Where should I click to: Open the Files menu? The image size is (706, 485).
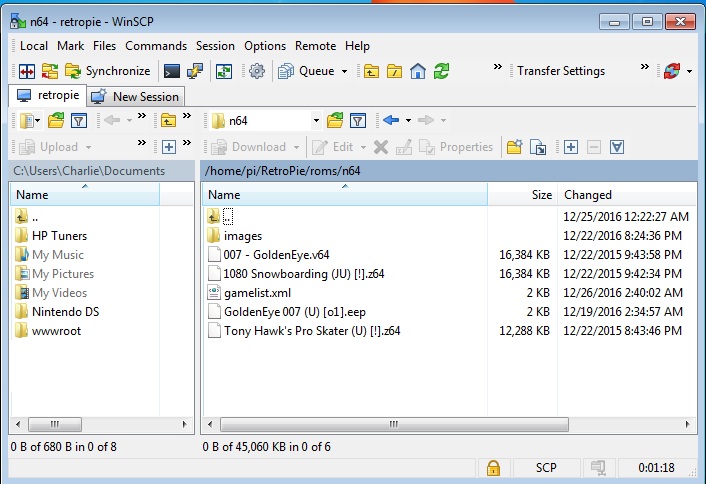104,46
